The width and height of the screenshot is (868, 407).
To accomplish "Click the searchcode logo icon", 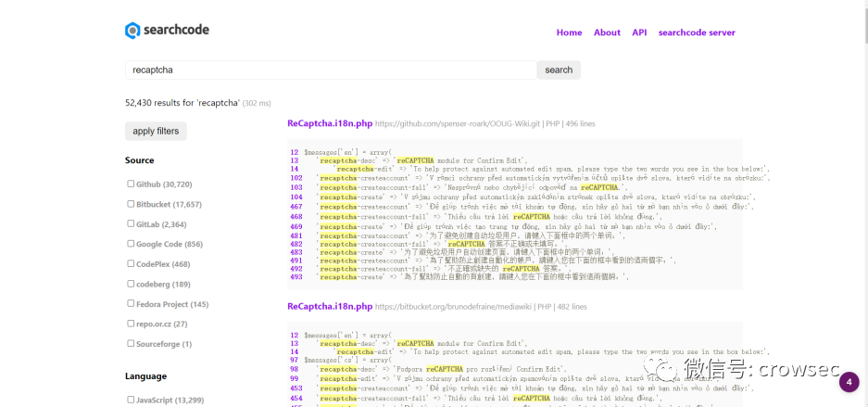I will [132, 31].
